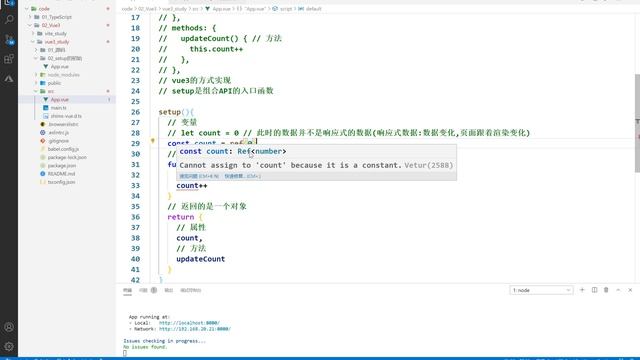
Task: Click 'count++' on line 33
Action: pos(192,185)
